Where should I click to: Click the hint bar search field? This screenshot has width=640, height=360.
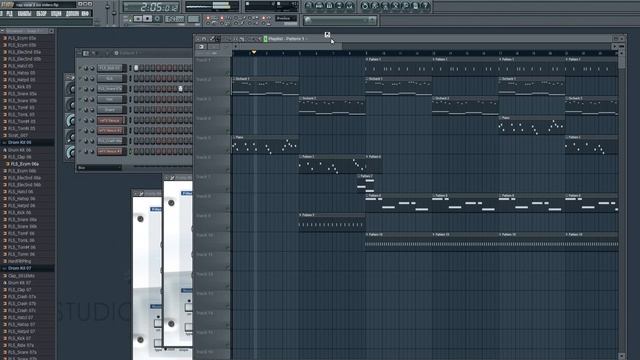(340, 20)
